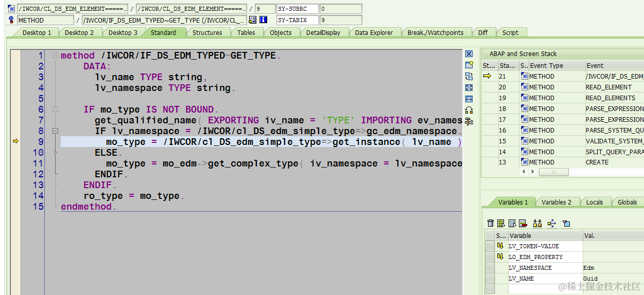644x295 pixels.
Task: Click the full screen tool icon
Action: (469, 87)
